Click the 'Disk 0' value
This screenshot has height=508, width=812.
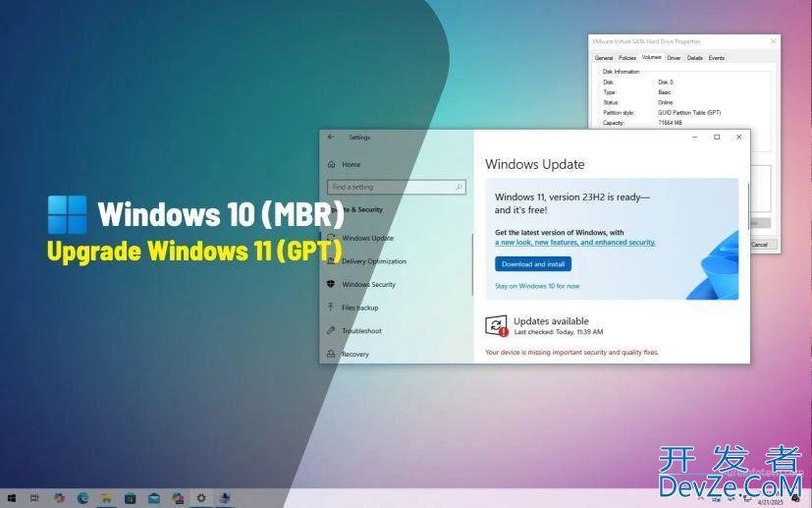(x=666, y=82)
